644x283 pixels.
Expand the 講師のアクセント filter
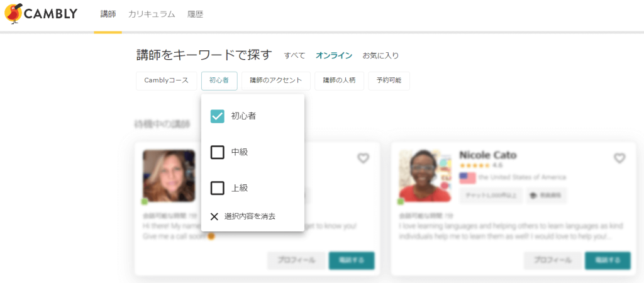tap(275, 80)
